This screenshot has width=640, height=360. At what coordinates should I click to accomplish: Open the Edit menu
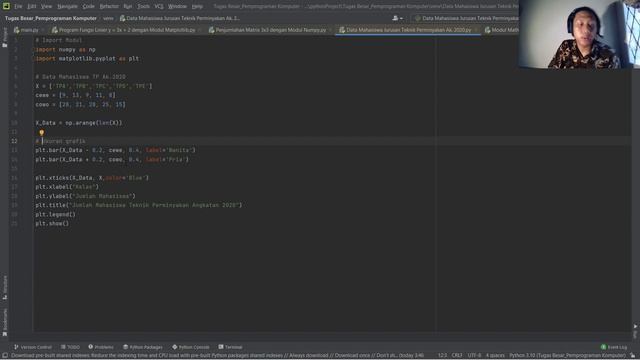(31, 6)
